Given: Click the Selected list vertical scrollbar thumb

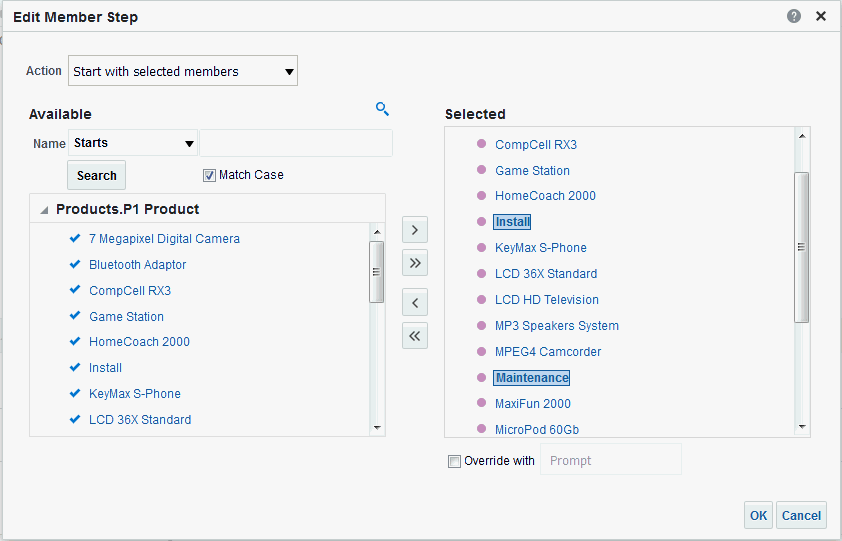Looking at the screenshot, I should pyautogui.click(x=801, y=247).
